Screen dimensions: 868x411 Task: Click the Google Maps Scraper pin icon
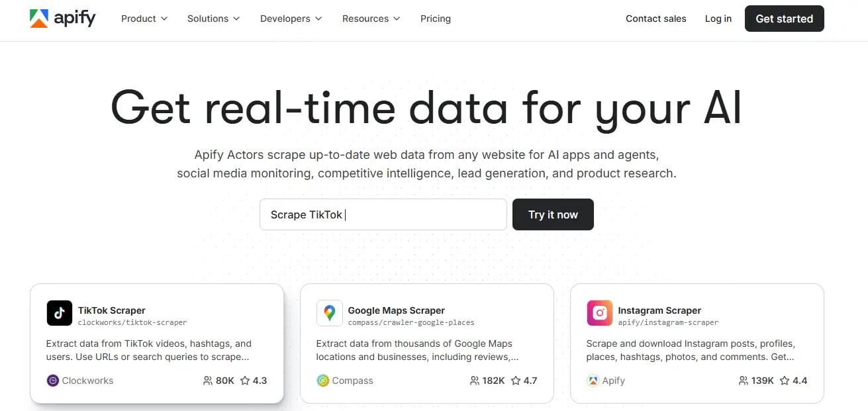330,313
